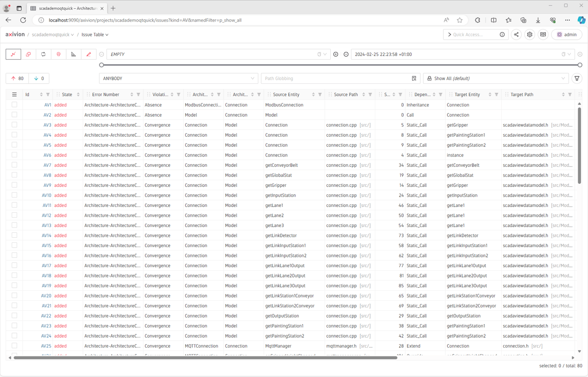Select the Metric Violations ruler icon
The width and height of the screenshot is (588, 377).
pyautogui.click(x=73, y=54)
